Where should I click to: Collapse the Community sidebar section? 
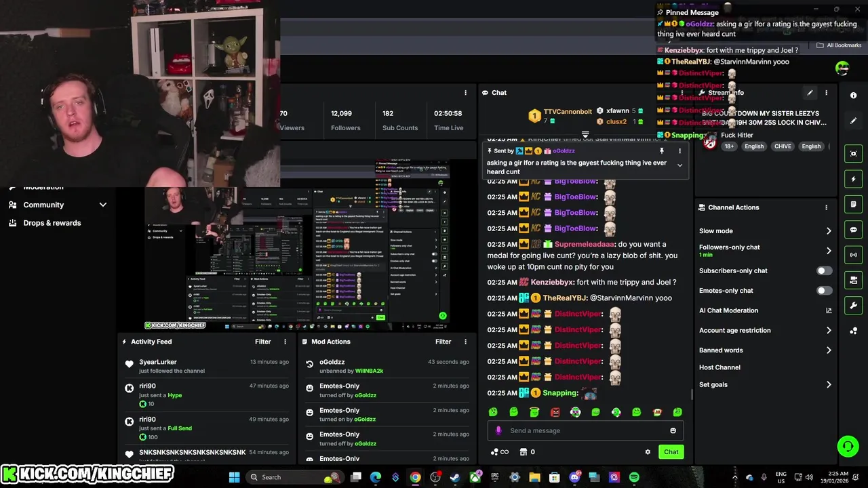pos(103,205)
